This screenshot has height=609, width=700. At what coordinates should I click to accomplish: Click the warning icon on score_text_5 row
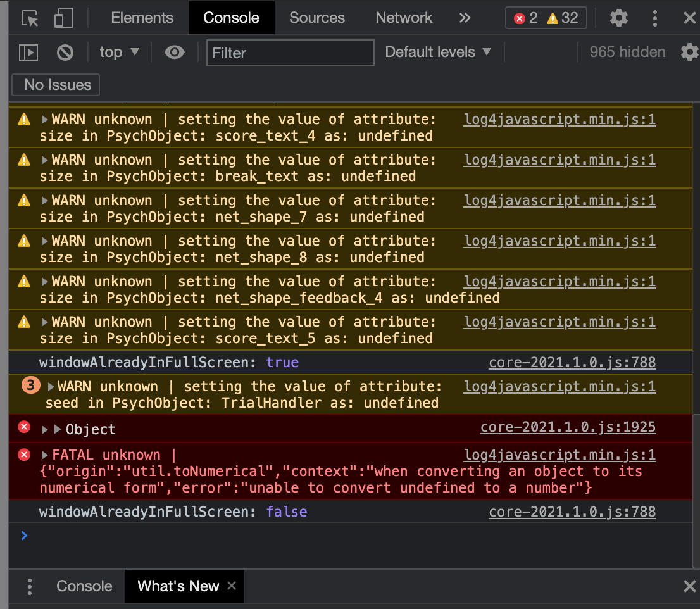tap(24, 322)
